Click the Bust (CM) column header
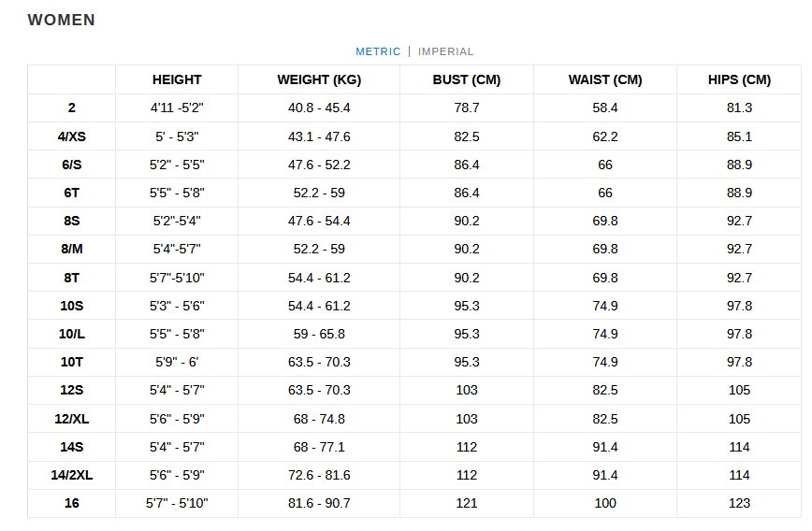Screen dimensions: 812x531 [x=467, y=79]
